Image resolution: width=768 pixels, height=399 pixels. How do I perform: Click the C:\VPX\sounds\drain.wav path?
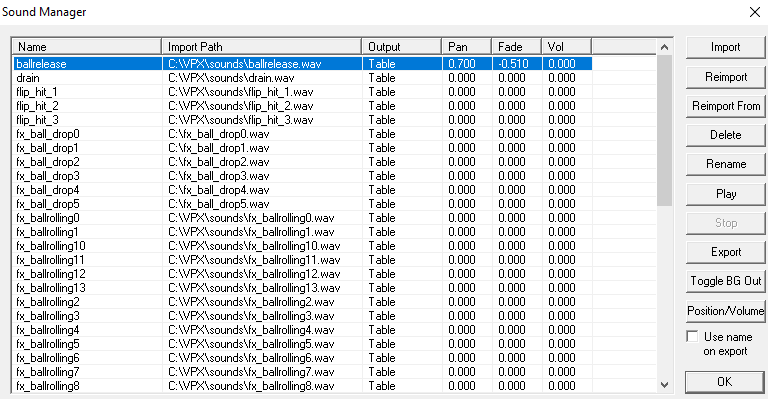[x=231, y=78]
